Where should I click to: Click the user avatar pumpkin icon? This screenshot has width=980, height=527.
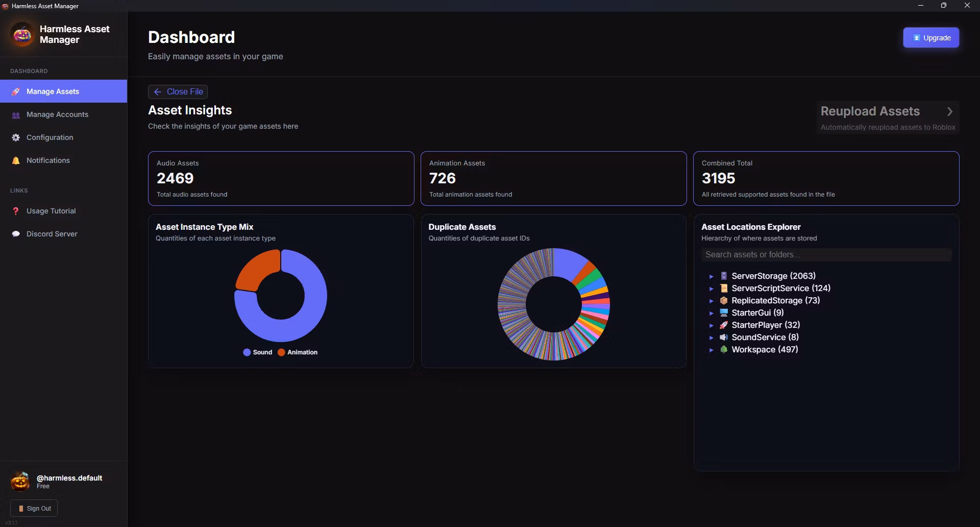coord(20,481)
